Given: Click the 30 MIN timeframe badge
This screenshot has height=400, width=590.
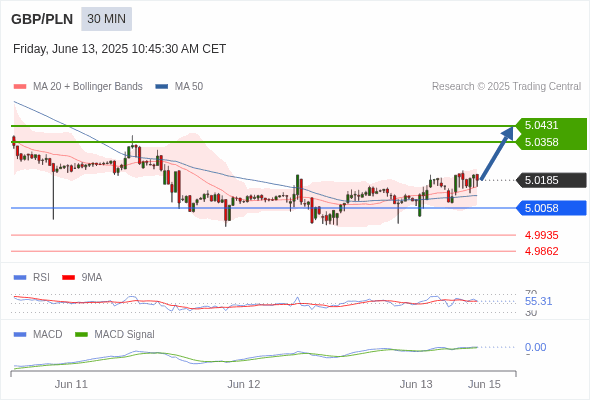Looking at the screenshot, I should pos(106,19).
